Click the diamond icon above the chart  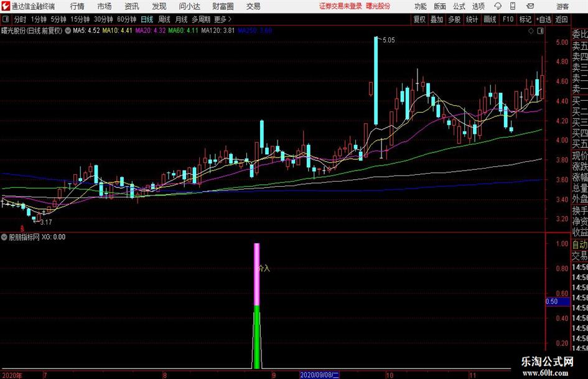tap(531, 31)
